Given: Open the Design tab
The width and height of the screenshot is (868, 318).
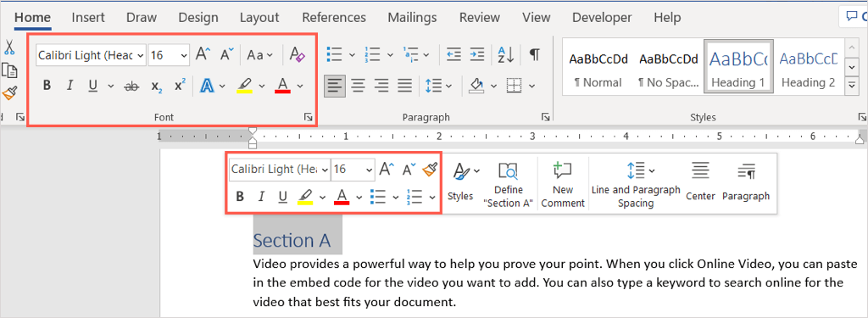Looking at the screenshot, I should tap(198, 17).
